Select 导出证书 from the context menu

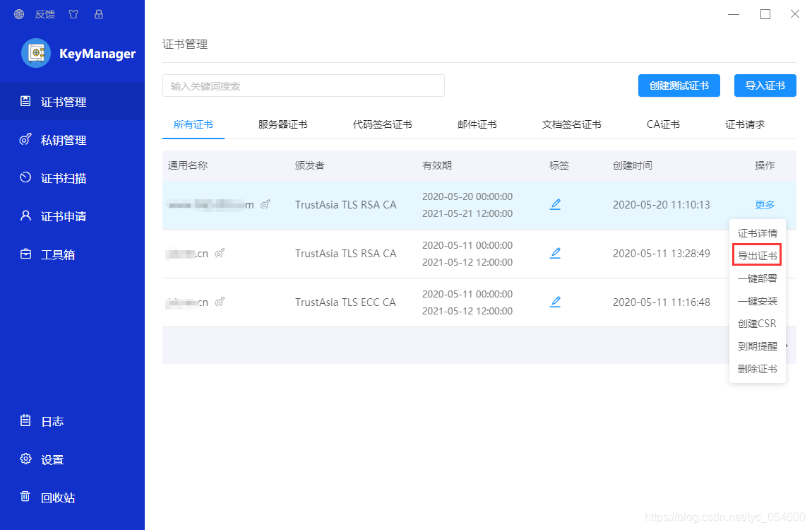(756, 255)
